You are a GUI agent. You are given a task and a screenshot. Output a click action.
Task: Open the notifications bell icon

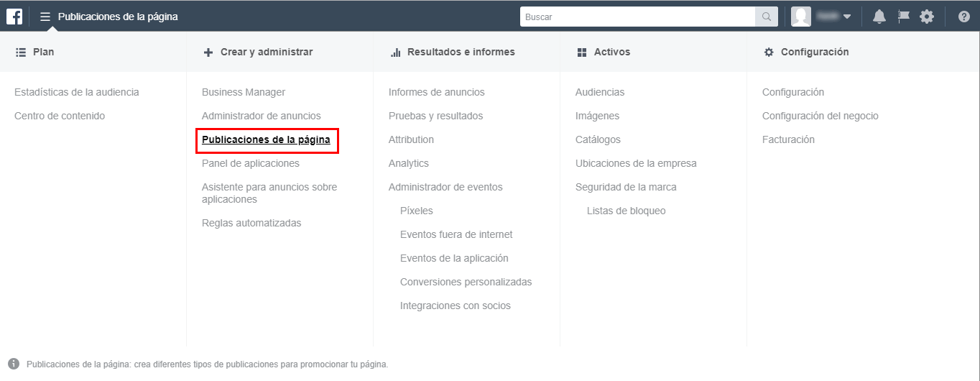pos(879,17)
